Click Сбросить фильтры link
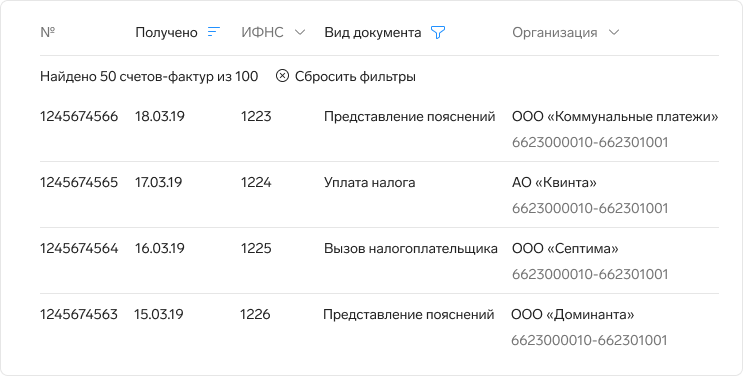743x376 pixels. pos(355,76)
